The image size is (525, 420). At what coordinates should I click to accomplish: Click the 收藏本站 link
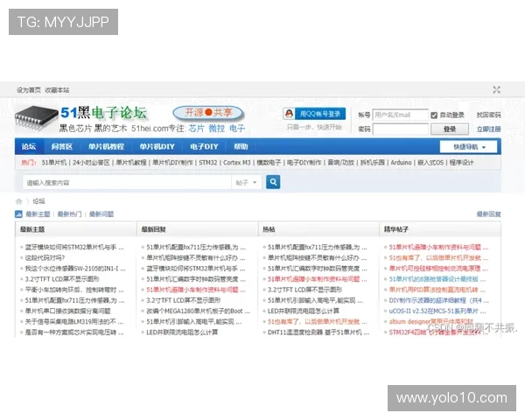pyautogui.click(x=57, y=90)
